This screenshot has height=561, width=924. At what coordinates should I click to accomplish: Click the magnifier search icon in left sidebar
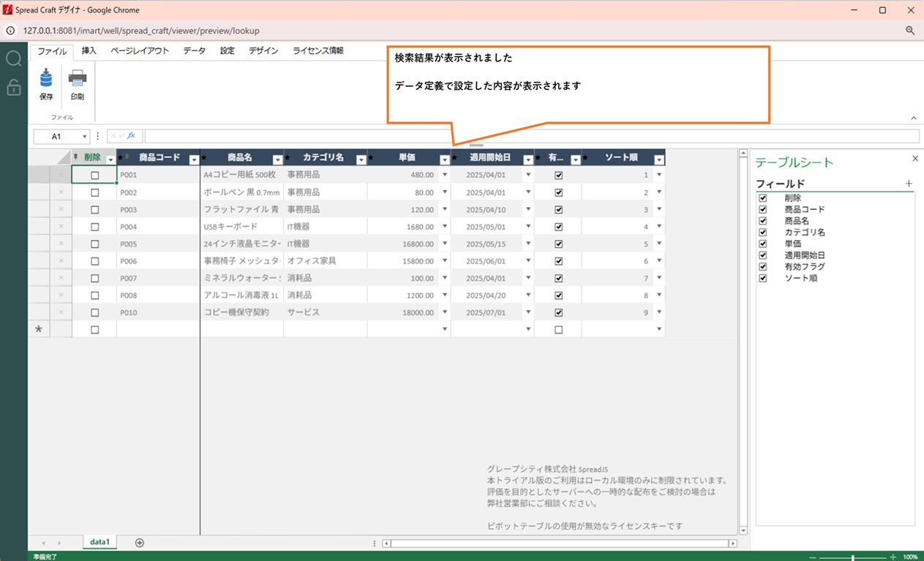point(13,59)
